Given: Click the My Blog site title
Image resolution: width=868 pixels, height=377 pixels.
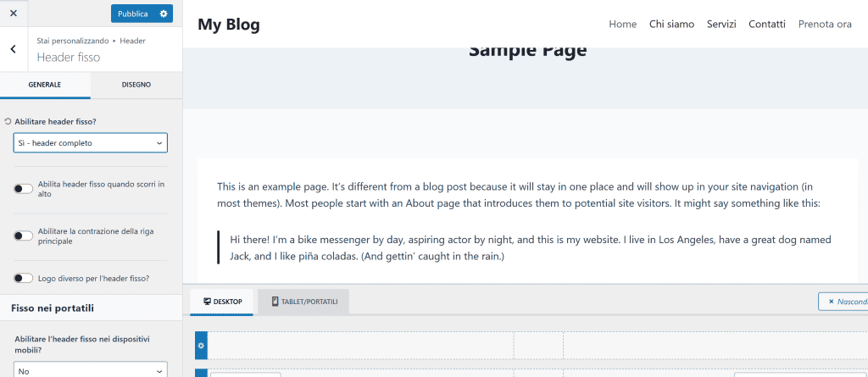Looking at the screenshot, I should point(229,25).
